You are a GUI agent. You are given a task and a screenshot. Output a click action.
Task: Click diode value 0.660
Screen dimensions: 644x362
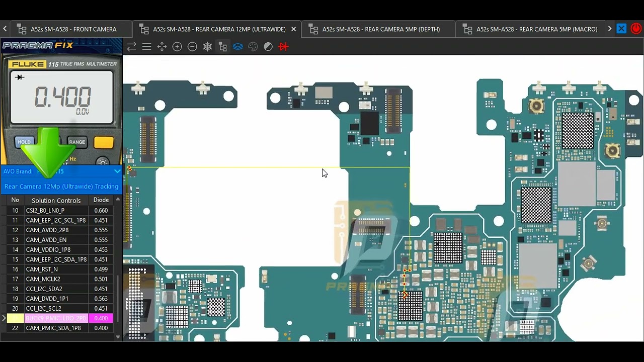pos(101,211)
